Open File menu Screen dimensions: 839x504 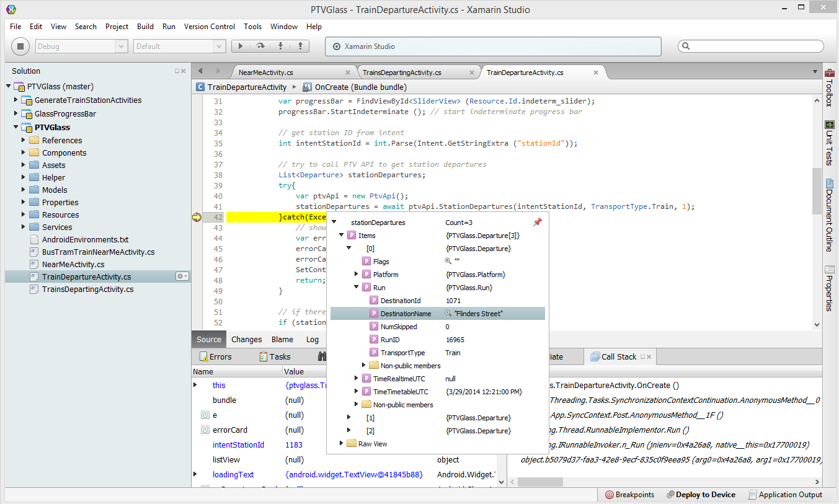16,27
